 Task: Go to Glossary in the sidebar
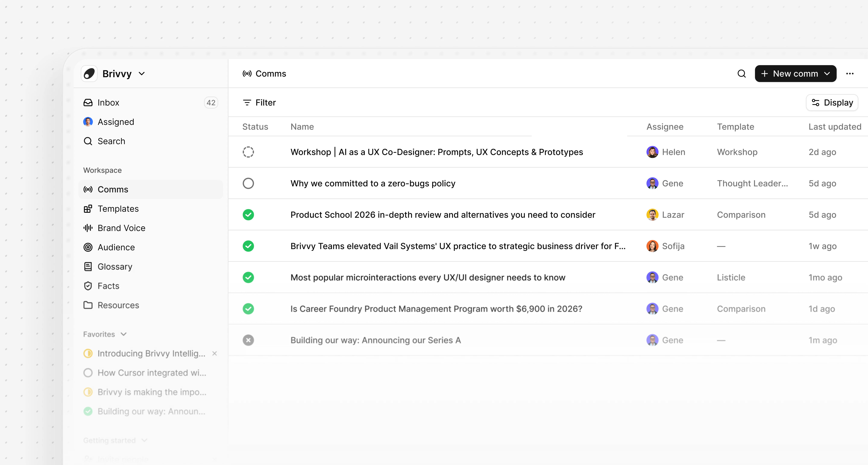115,266
